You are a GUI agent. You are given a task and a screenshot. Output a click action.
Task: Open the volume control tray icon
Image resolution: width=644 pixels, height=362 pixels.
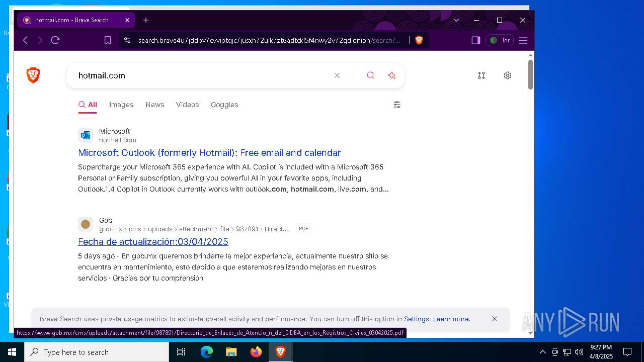tap(579, 352)
